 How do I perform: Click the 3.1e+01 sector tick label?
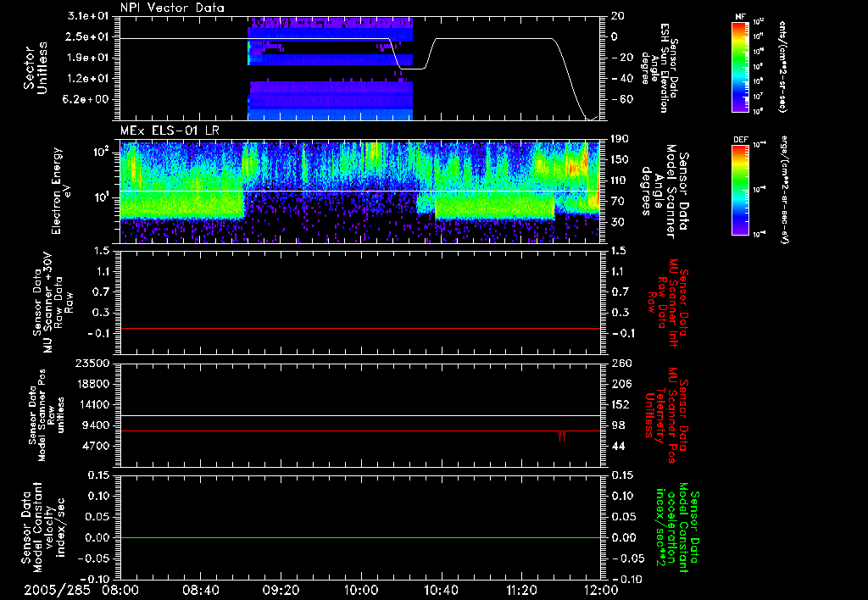[88, 16]
